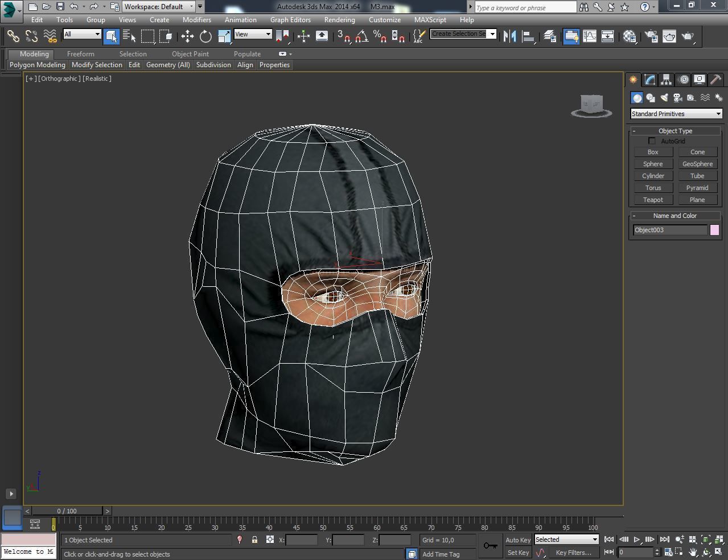Select the Shapes category icon
The image size is (728, 560).
tap(651, 98)
